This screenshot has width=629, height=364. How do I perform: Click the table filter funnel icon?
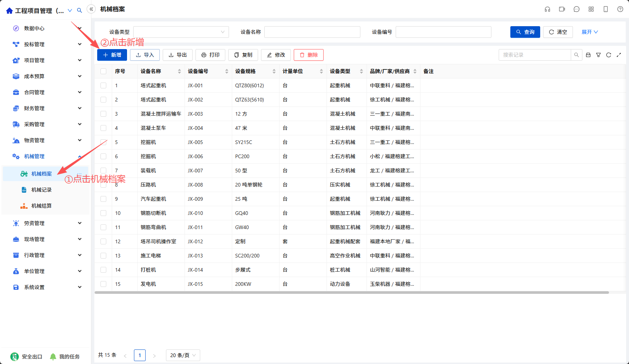(598, 55)
